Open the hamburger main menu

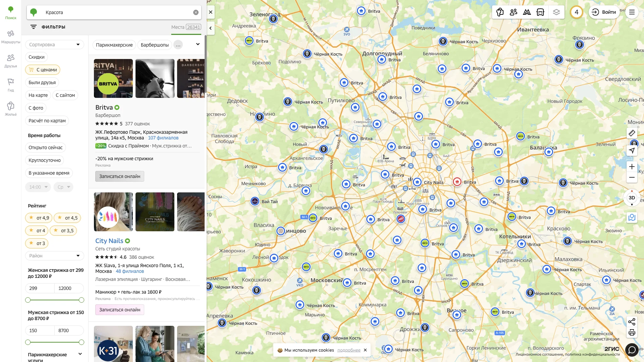(632, 12)
